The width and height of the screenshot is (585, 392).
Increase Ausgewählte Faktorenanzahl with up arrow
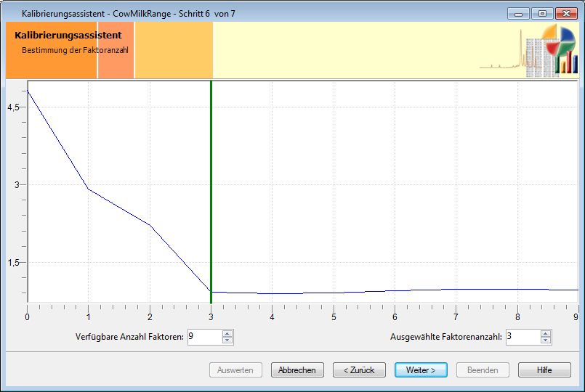pyautogui.click(x=546, y=333)
